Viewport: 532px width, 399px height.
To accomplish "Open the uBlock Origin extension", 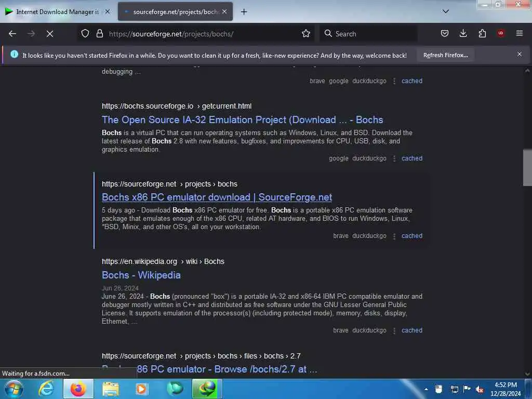I will [501, 33].
